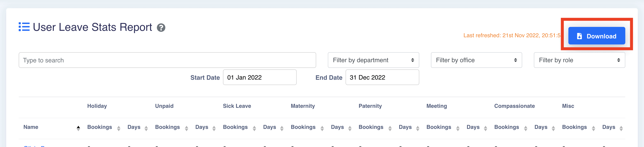This screenshot has width=644, height=147.
Task: Open the End Date picker field
Action: coord(382,77)
